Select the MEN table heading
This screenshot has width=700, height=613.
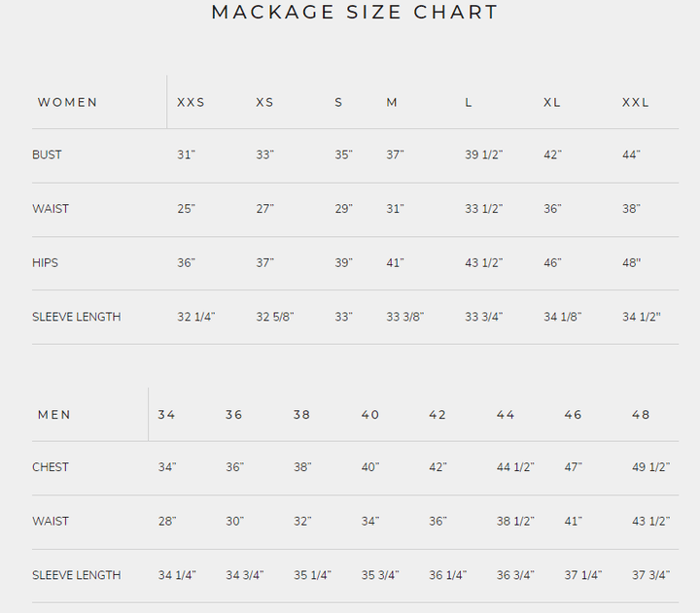(54, 415)
